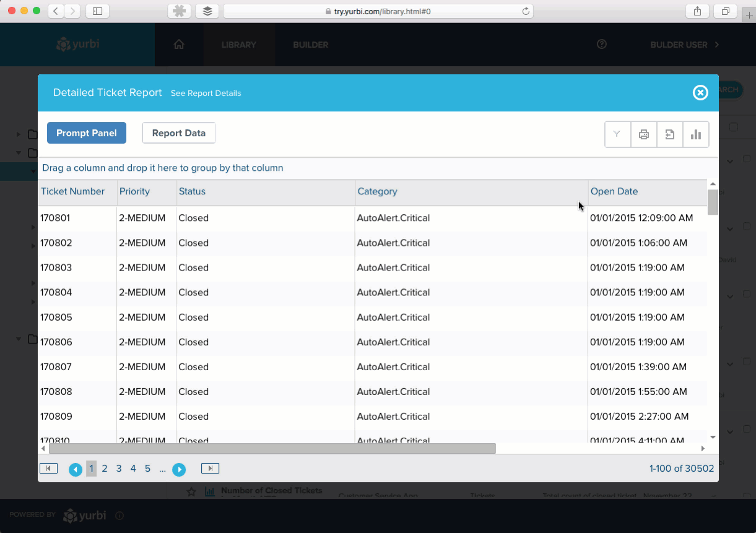The height and width of the screenshot is (533, 756).
Task: Click the export report icon
Action: (670, 134)
